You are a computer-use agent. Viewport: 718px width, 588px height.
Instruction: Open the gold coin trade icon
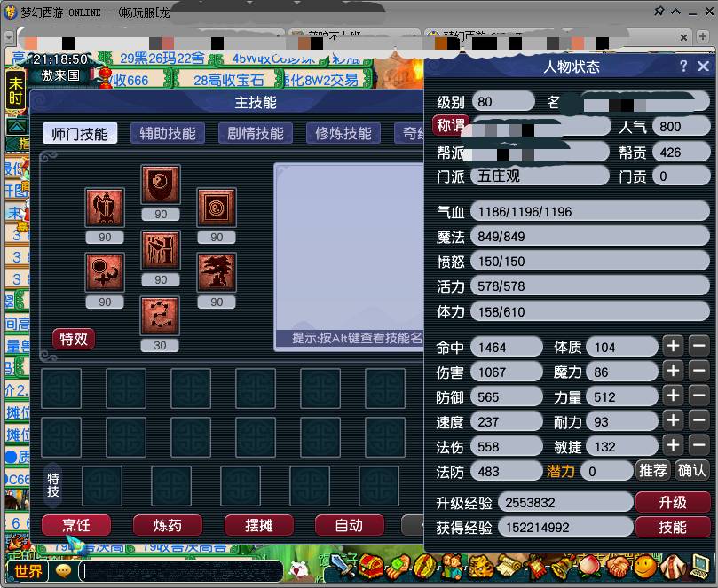425,567
